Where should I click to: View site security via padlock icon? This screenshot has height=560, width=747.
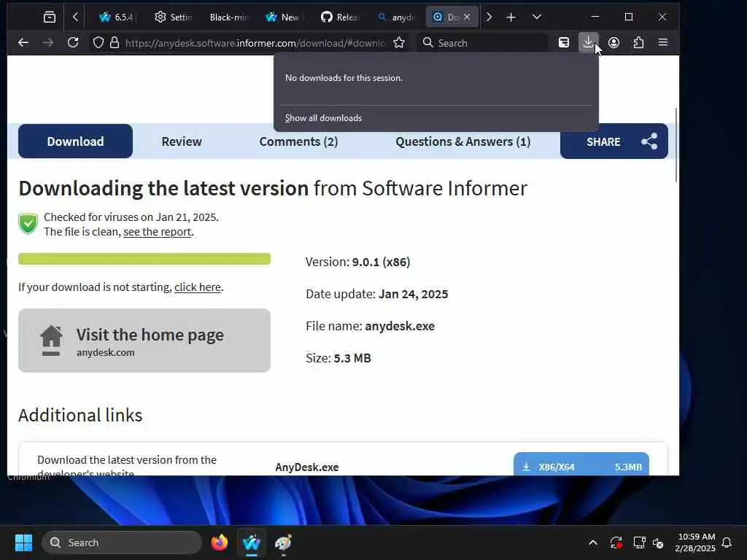click(x=115, y=43)
